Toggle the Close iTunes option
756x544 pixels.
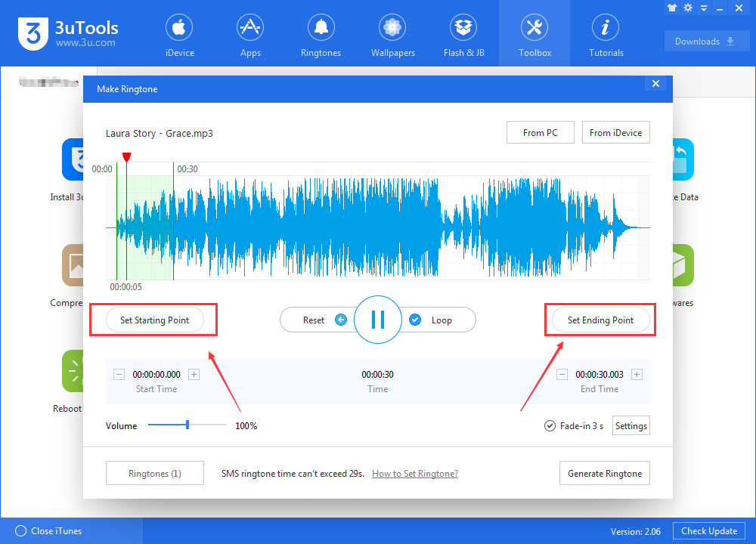coord(20,531)
